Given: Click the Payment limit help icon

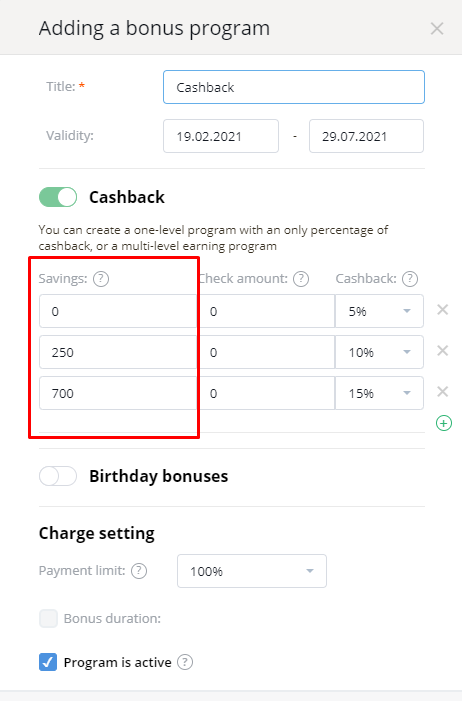Looking at the screenshot, I should click(x=139, y=571).
